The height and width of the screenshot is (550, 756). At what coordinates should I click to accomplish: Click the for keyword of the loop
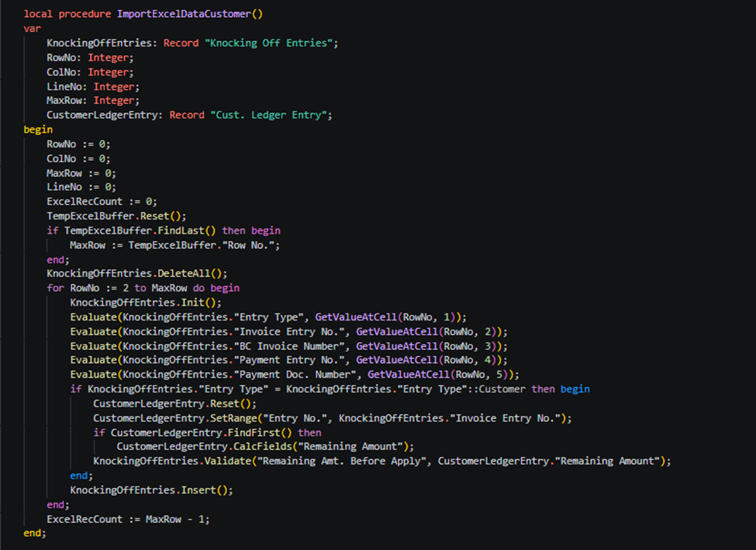coord(55,288)
